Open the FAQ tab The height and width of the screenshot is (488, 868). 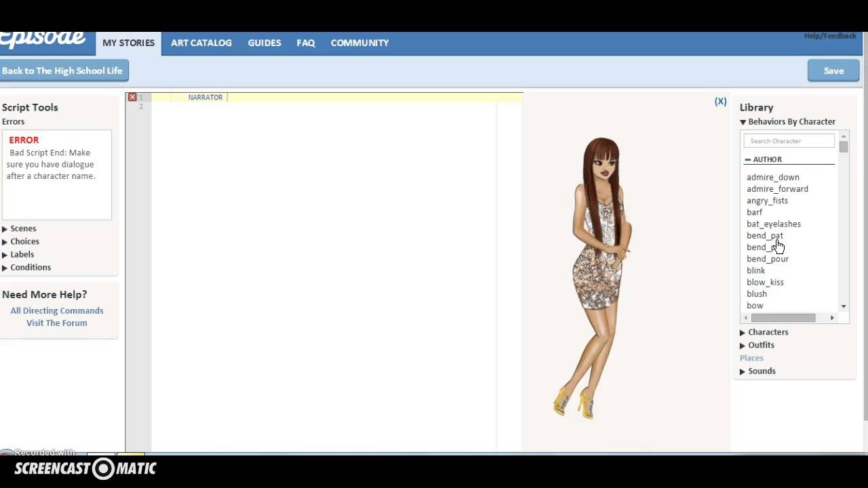pyautogui.click(x=306, y=43)
